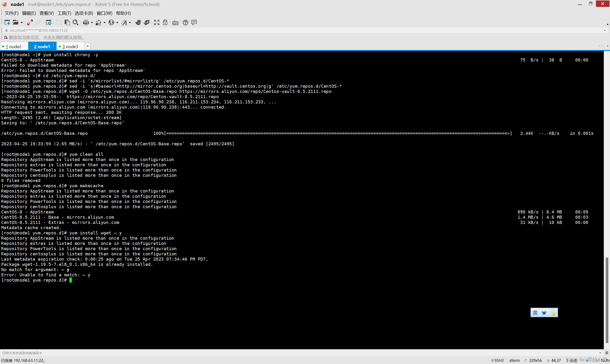Open the key mapping keyboard icon
This screenshot has width=610, height=364.
click(175, 23)
